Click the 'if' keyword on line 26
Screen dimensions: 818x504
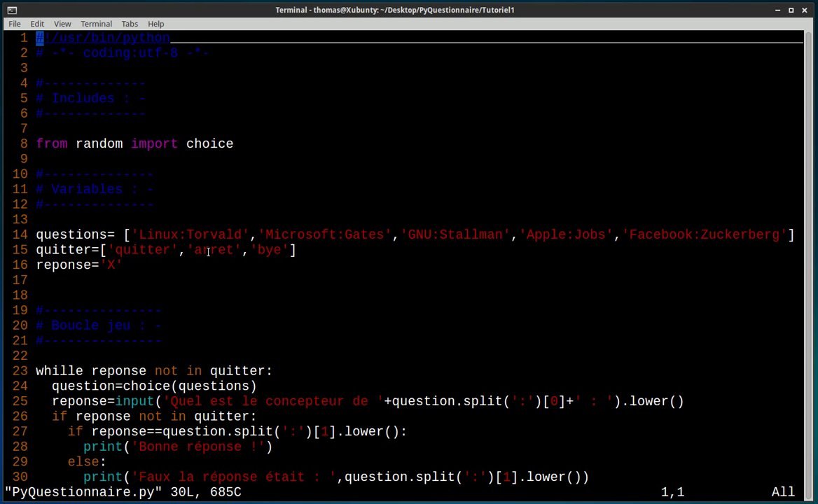pyautogui.click(x=60, y=416)
